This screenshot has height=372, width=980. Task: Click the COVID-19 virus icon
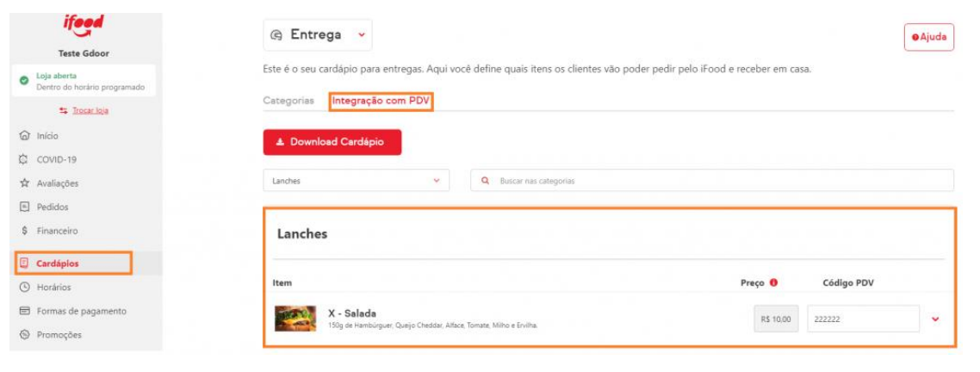click(24, 159)
